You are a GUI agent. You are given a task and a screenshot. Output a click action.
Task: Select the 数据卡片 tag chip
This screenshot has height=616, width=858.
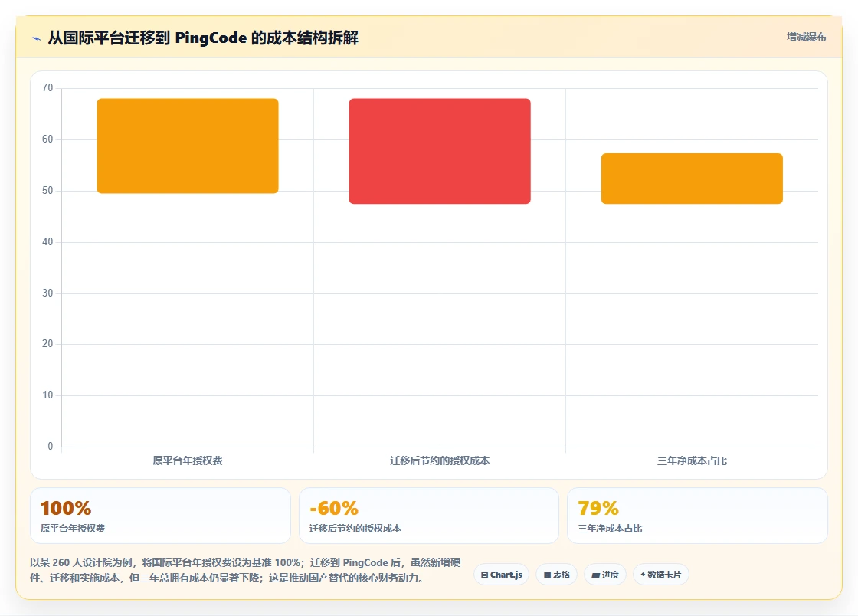coord(661,575)
